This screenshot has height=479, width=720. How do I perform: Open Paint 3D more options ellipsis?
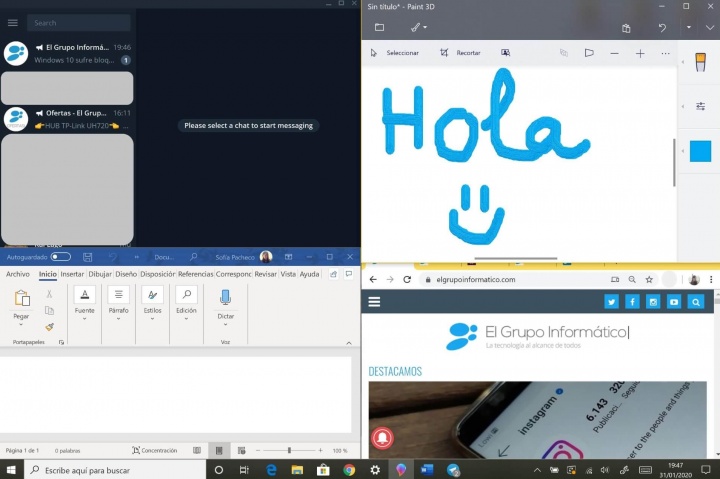pos(665,54)
